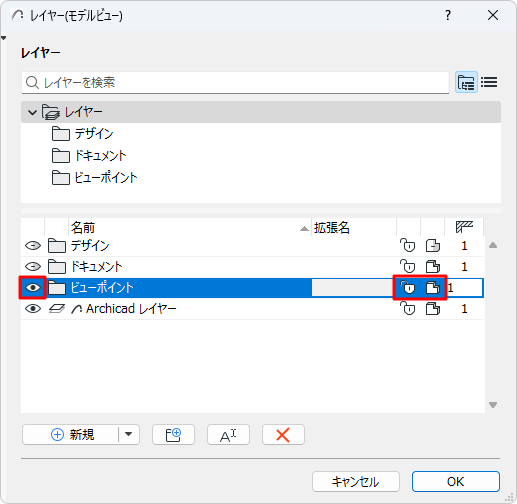This screenshot has height=504, width=517.
Task: Click 名前 column header
Action: pyautogui.click(x=190, y=228)
